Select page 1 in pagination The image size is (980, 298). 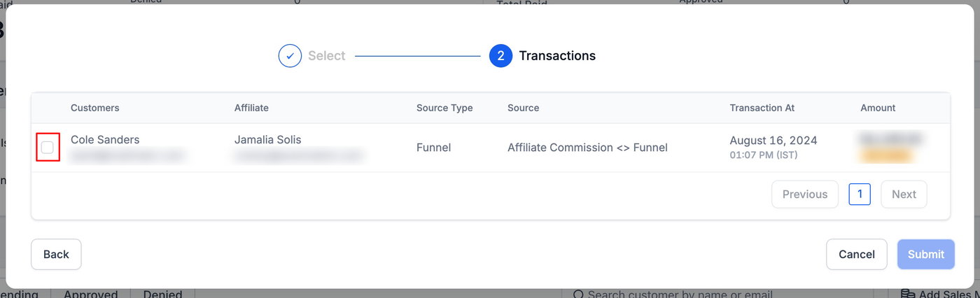click(x=859, y=194)
